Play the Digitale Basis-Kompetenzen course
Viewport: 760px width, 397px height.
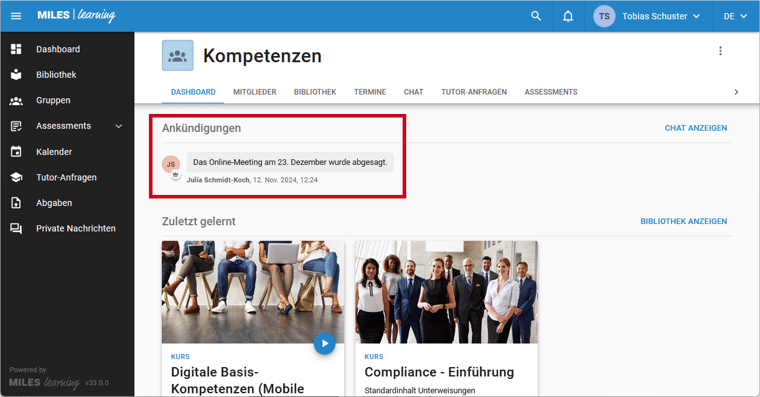pos(324,344)
